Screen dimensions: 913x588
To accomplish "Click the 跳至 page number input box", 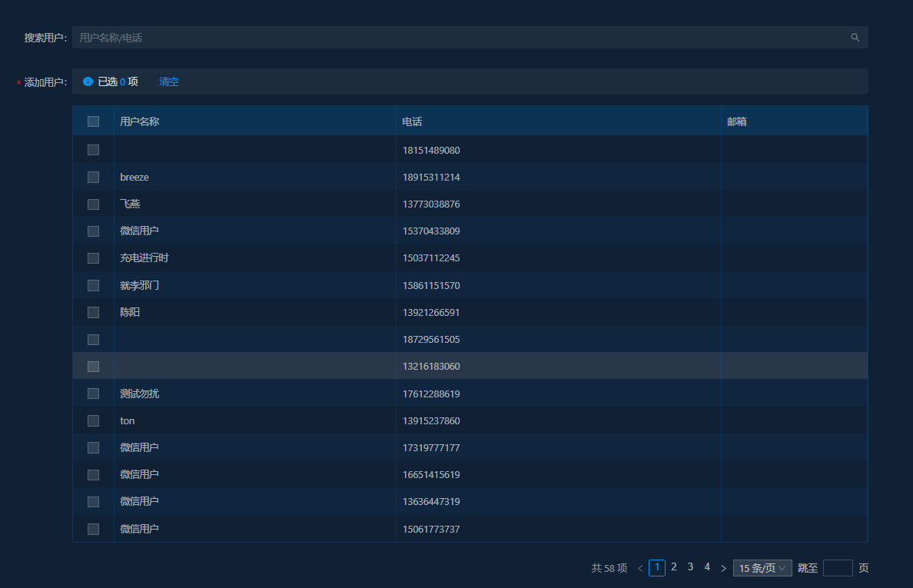I will (x=837, y=568).
